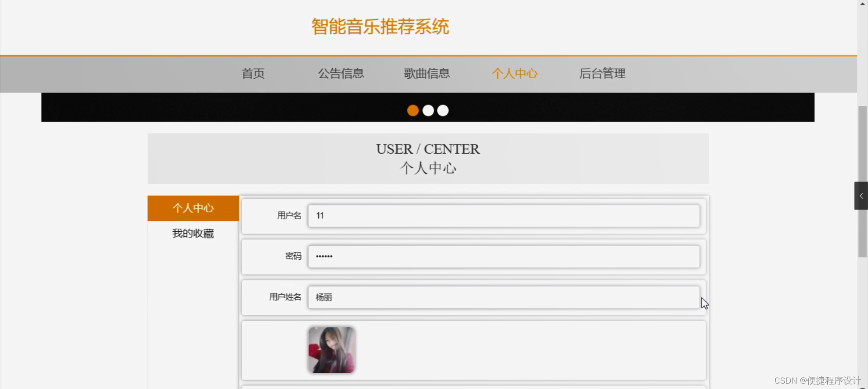The image size is (868, 389).
Task: Select the third carousel indicator dot
Action: pos(443,110)
